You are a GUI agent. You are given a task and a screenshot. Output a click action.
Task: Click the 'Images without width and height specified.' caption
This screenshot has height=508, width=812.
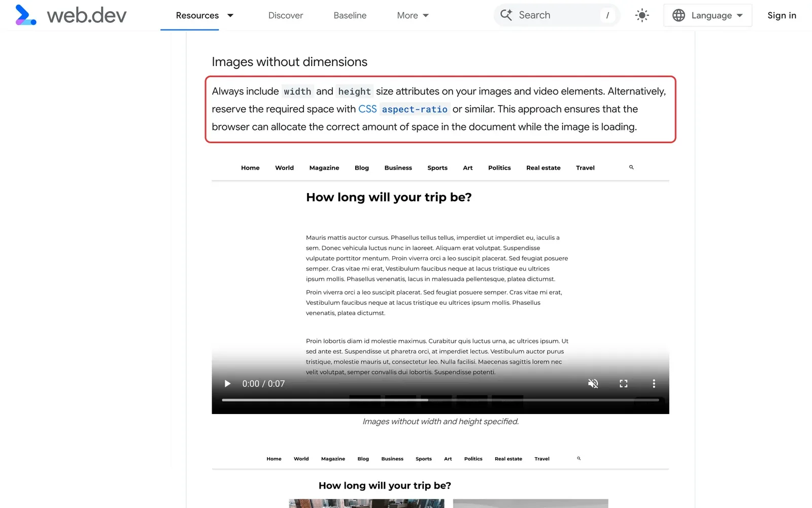coord(441,422)
